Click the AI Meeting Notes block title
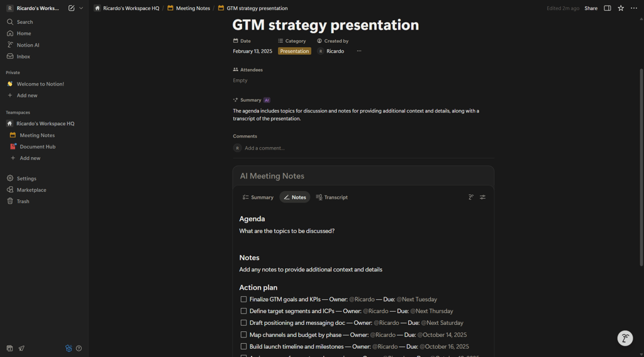Image resolution: width=644 pixels, height=357 pixels. click(x=272, y=176)
